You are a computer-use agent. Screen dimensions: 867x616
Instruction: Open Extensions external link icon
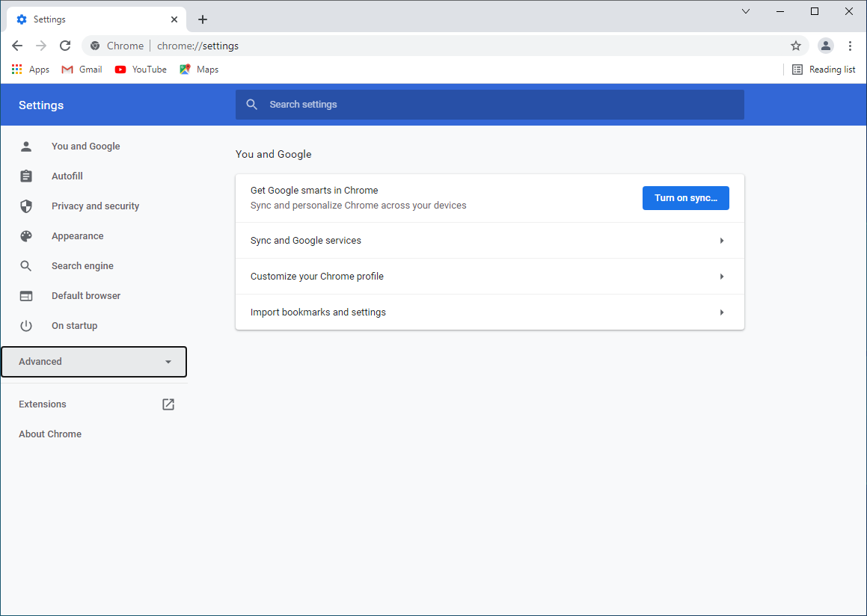click(x=168, y=404)
